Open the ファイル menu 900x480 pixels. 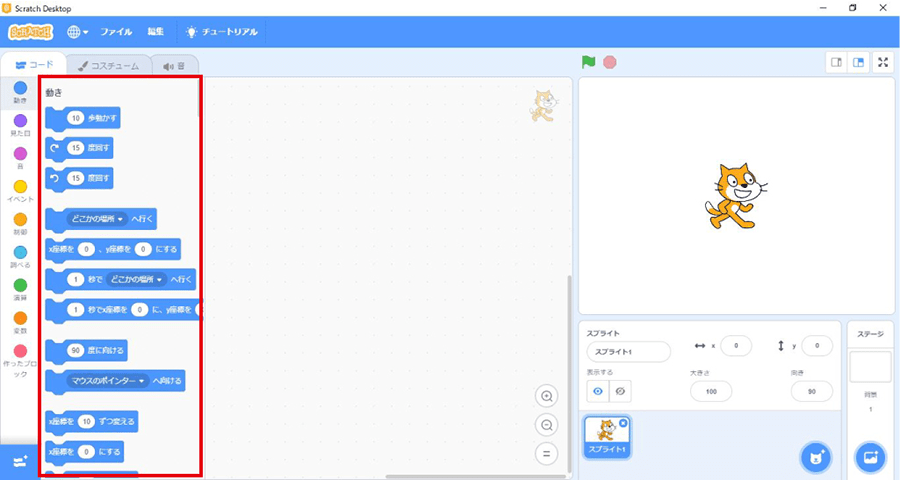[117, 32]
